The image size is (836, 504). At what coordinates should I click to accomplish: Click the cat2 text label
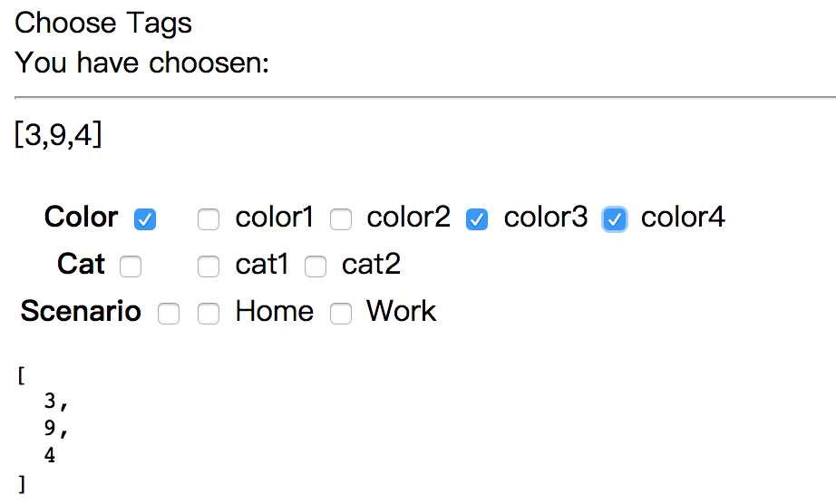(x=371, y=265)
